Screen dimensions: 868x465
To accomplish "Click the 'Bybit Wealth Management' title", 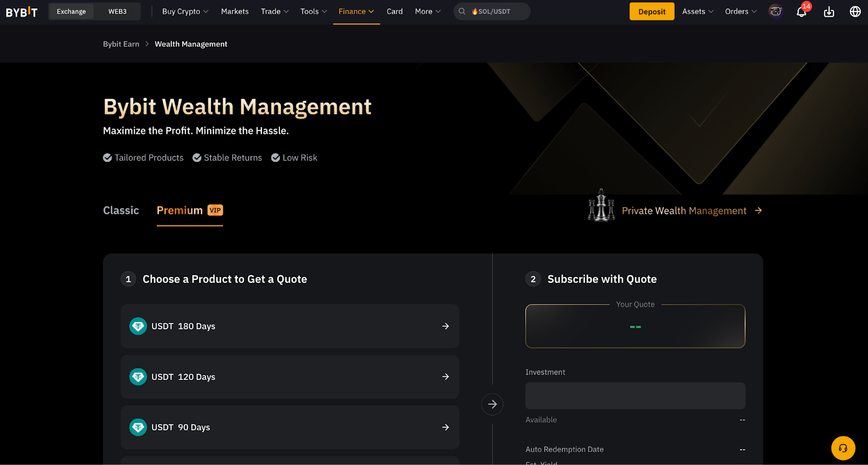I will pyautogui.click(x=237, y=107).
